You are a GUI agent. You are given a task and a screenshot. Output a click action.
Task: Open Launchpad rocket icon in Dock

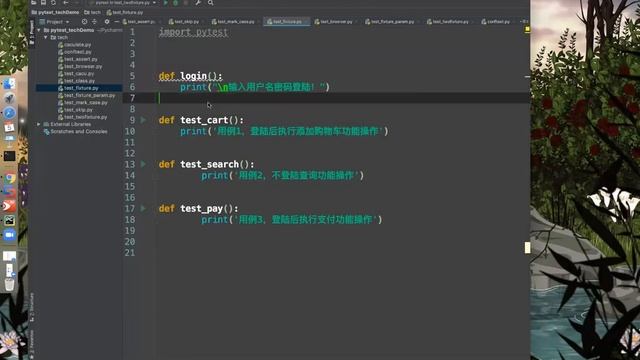[9, 98]
